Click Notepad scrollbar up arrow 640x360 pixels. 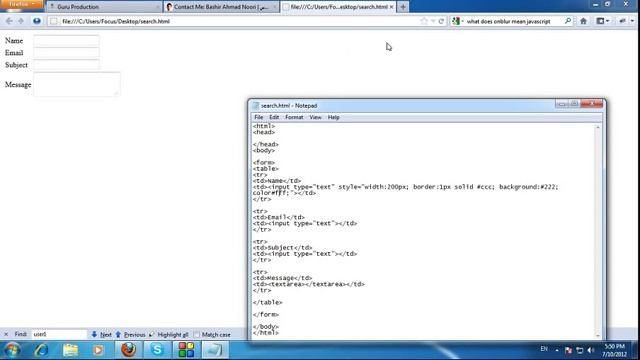598,127
